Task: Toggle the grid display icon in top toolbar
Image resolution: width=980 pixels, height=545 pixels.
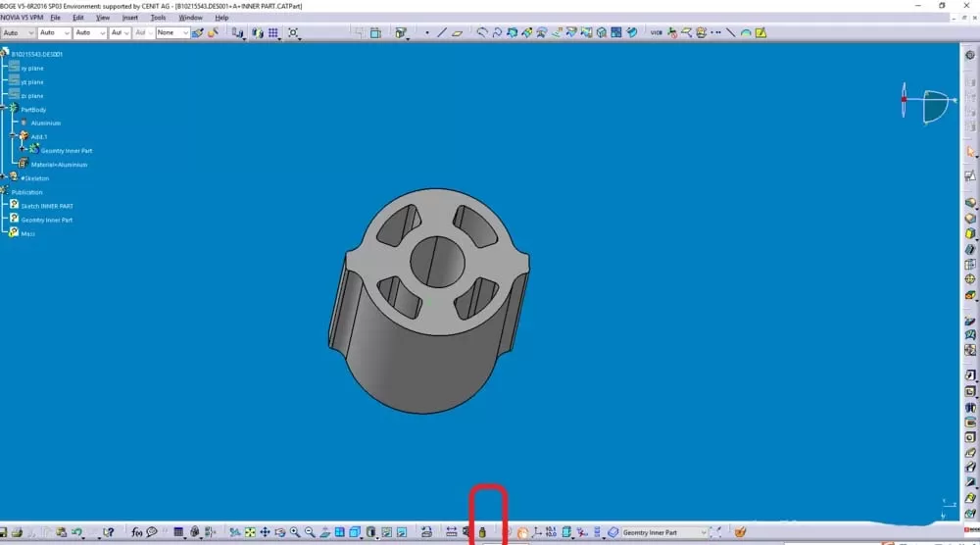Action: pyautogui.click(x=273, y=33)
